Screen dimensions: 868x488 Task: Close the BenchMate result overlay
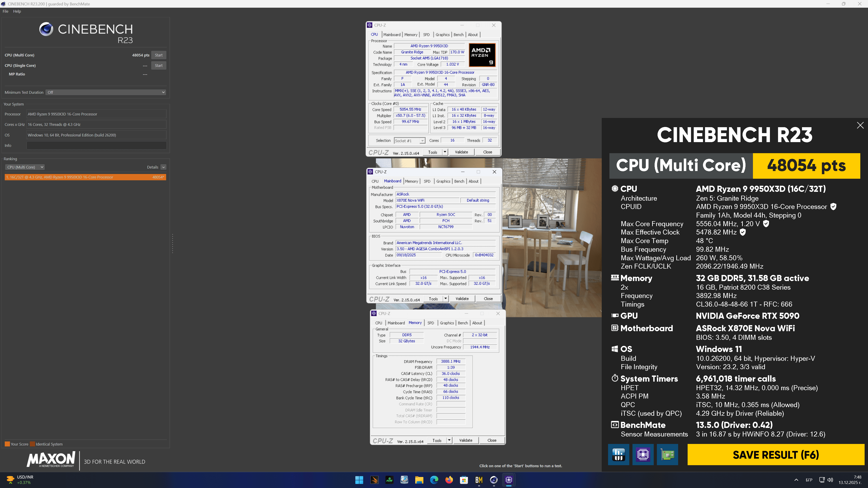(860, 125)
